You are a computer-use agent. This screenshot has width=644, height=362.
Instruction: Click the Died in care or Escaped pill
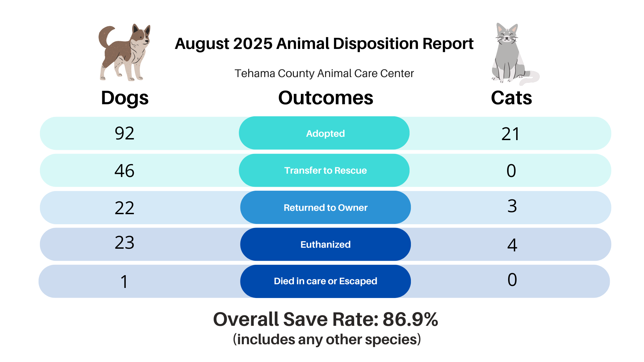click(x=325, y=281)
